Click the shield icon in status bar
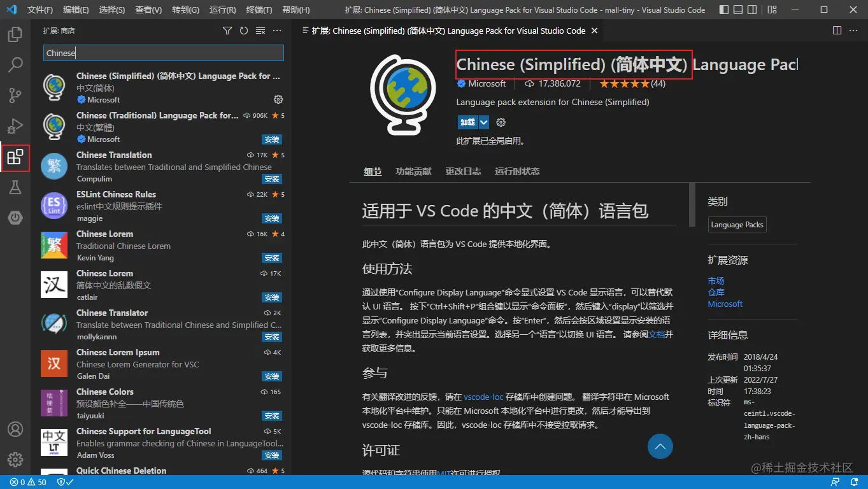This screenshot has width=868, height=489. point(65,482)
